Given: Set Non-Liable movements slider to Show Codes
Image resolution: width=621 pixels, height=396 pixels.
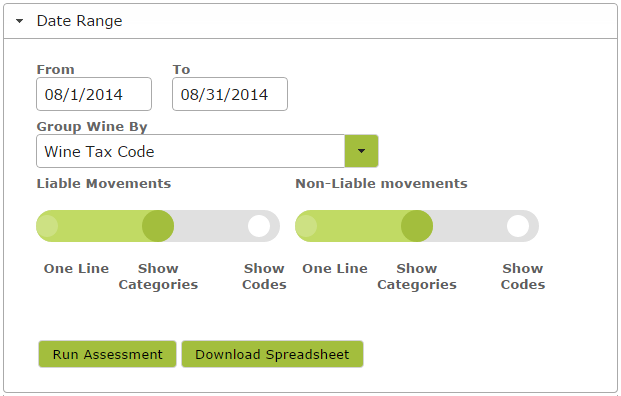Looking at the screenshot, I should (x=518, y=226).
